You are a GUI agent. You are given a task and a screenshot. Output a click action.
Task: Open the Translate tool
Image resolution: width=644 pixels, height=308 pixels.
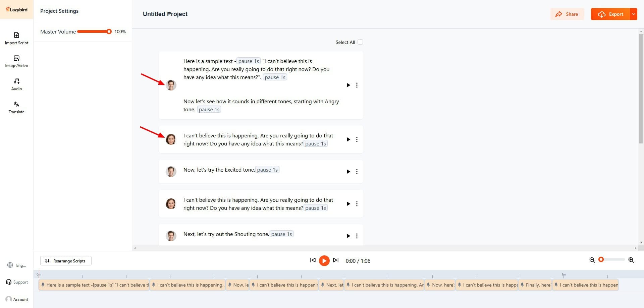(x=16, y=107)
